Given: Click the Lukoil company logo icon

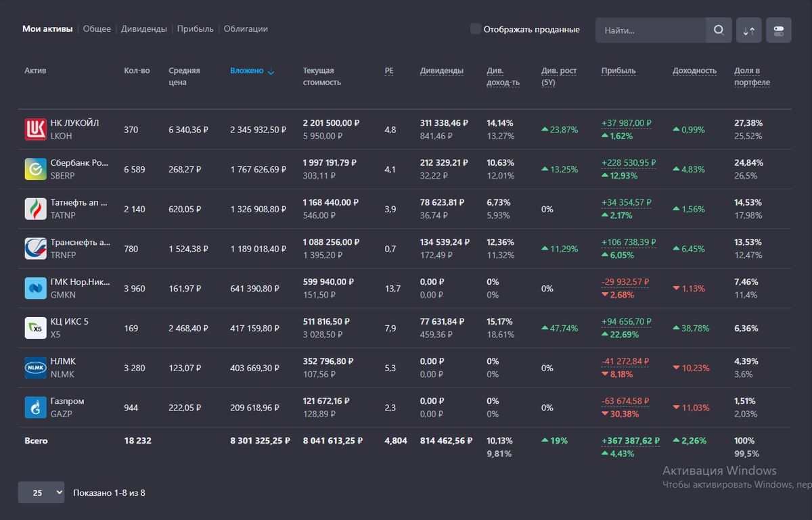Looking at the screenshot, I should point(35,129).
